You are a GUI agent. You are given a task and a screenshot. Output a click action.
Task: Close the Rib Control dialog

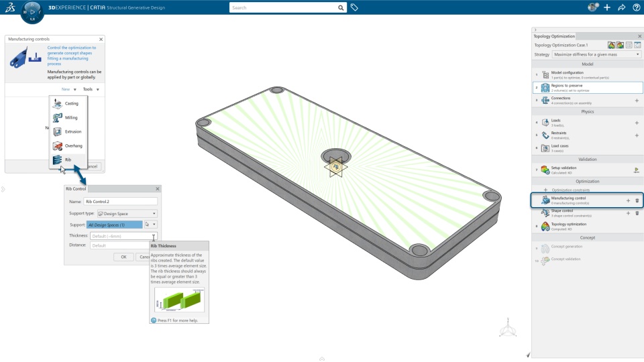point(157,189)
